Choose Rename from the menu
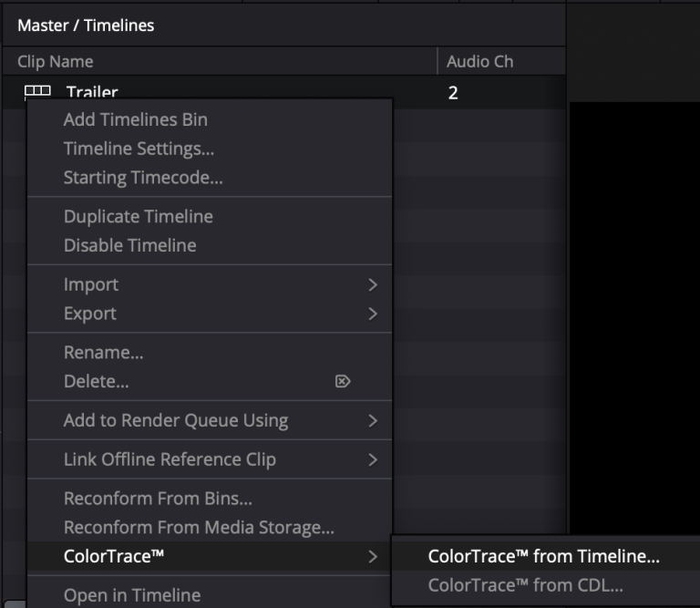Viewport: 700px width, 608px height. 210,353
